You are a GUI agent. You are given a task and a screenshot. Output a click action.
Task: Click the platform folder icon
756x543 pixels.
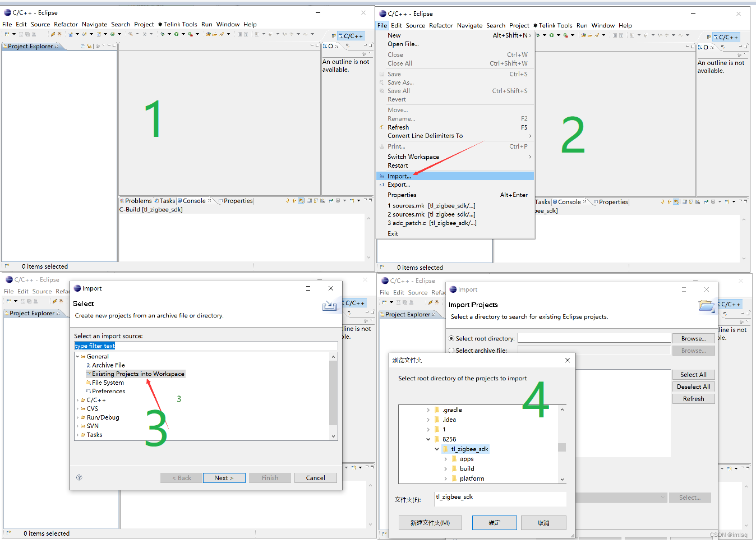(x=454, y=478)
